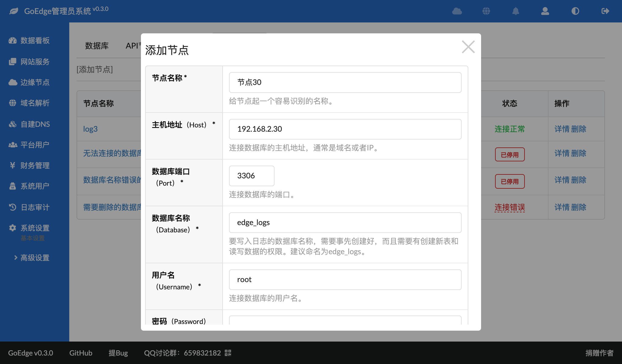Click the 日志审计 history icon
622x364 pixels.
pos(12,207)
